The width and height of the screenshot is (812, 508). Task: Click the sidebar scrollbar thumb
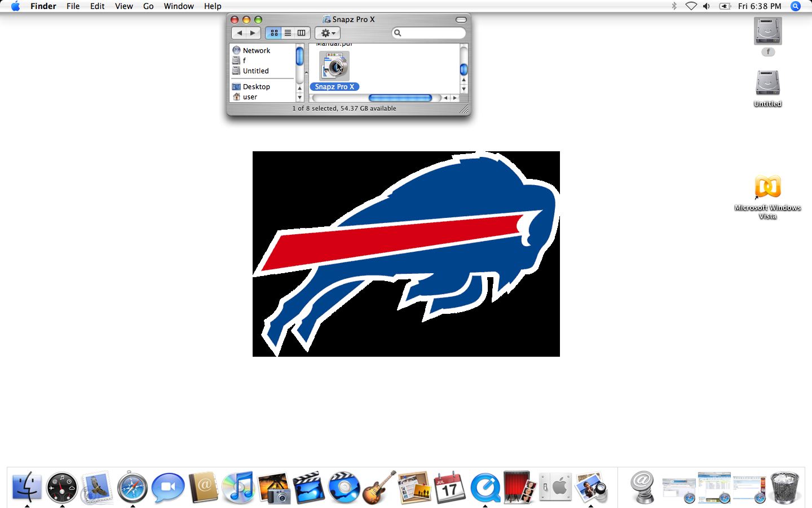[299, 56]
